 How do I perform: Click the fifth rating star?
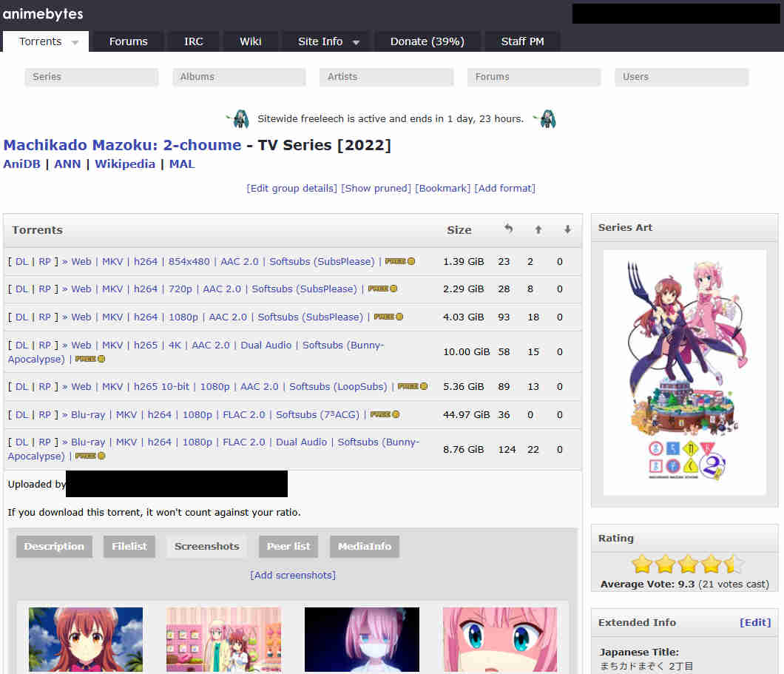pyautogui.click(x=734, y=564)
